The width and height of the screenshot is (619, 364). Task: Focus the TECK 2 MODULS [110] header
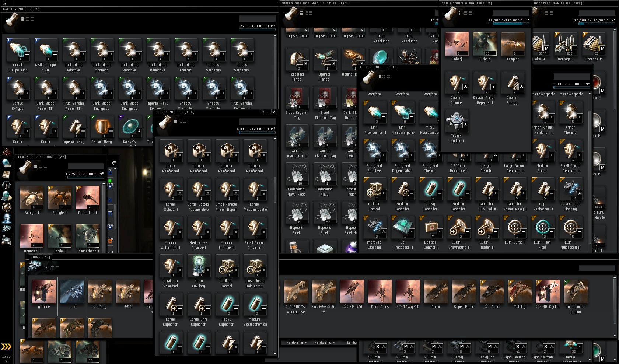coord(379,67)
